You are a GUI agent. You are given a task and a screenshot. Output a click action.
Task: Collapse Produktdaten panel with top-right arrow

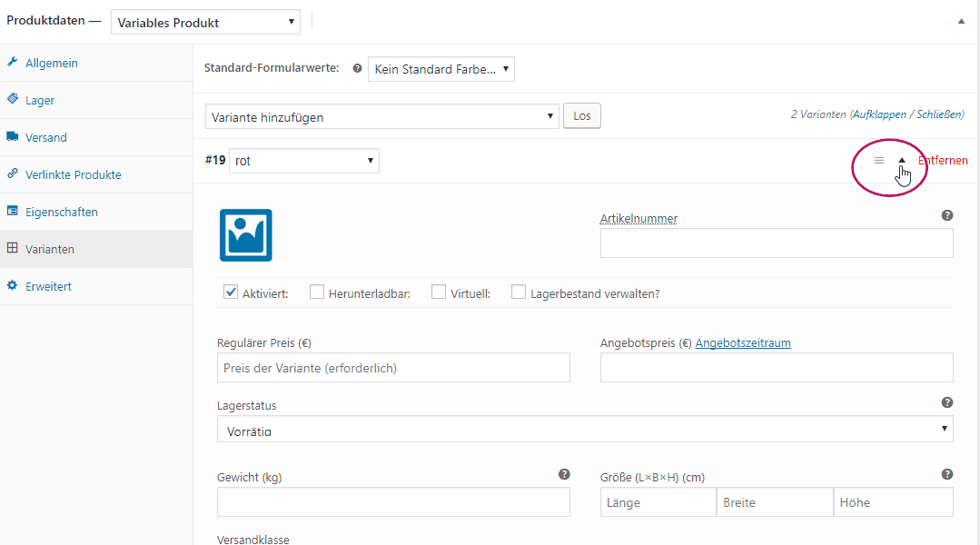click(x=961, y=22)
